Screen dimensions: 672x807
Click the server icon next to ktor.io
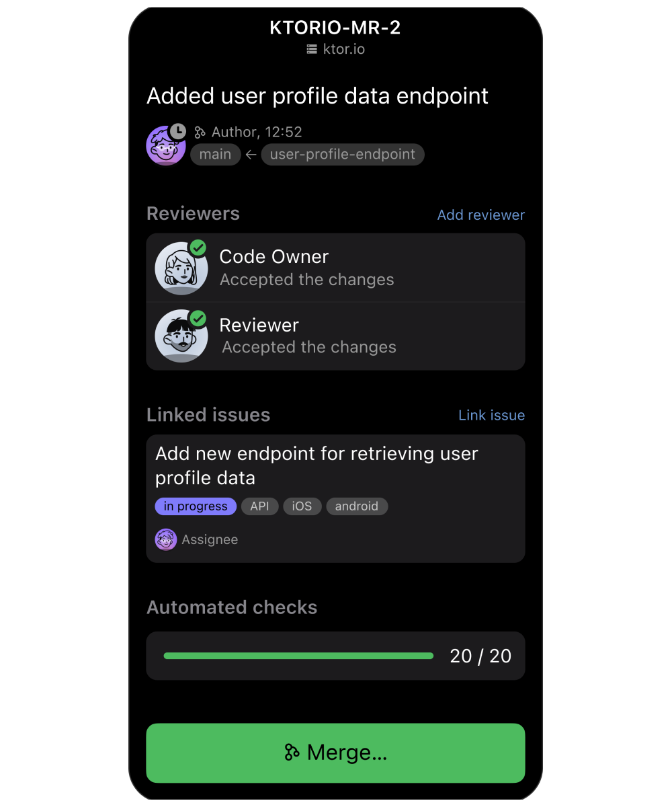(312, 49)
